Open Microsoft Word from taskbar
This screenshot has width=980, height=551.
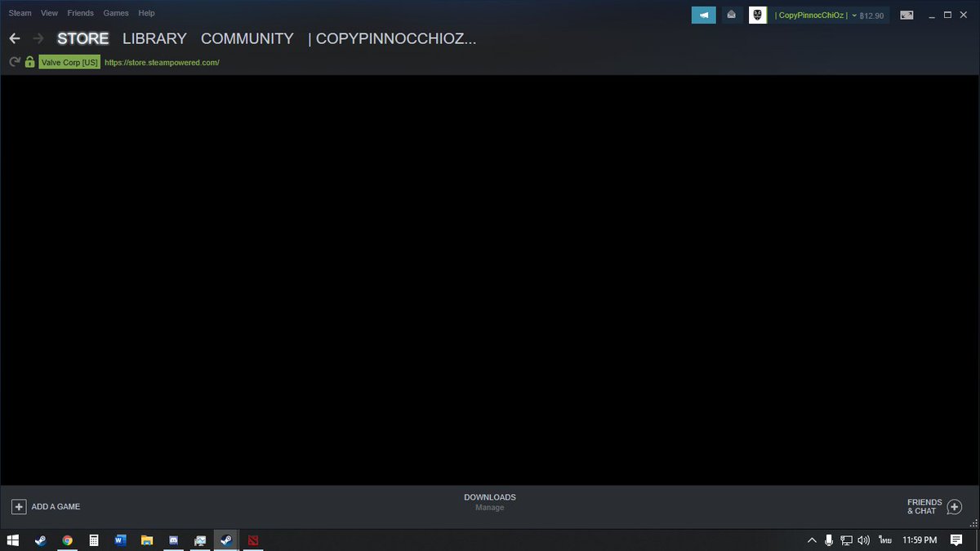(121, 540)
